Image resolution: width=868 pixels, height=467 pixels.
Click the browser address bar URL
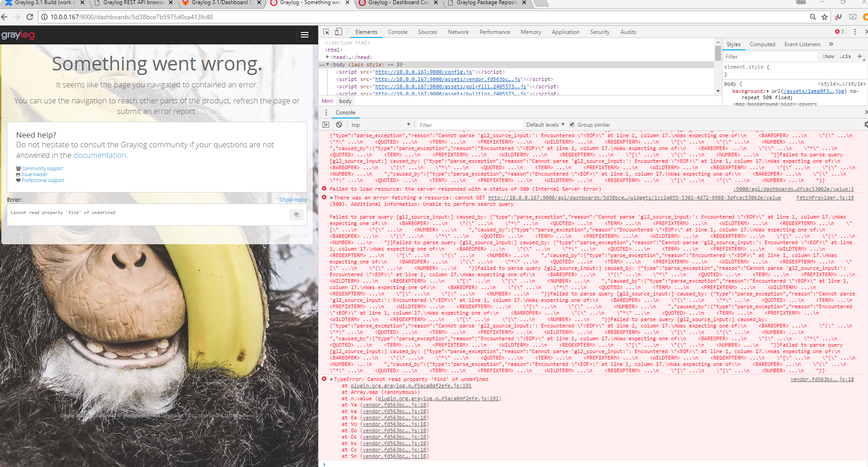tap(131, 17)
